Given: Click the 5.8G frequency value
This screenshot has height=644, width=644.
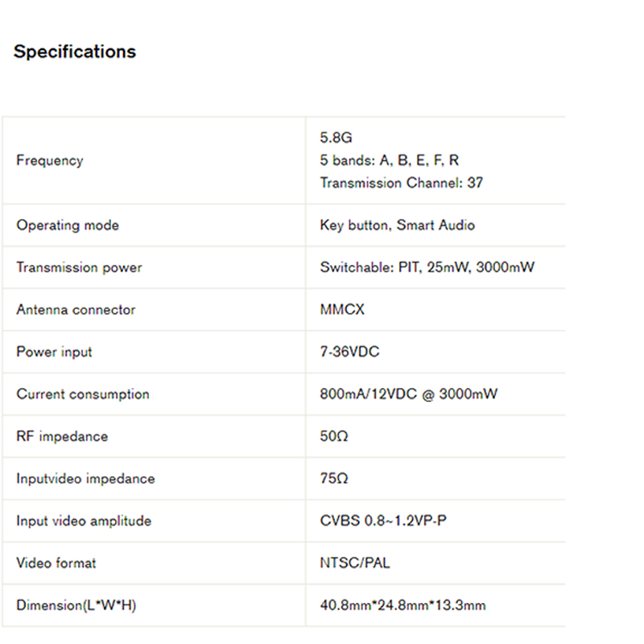Looking at the screenshot, I should tap(336, 138).
